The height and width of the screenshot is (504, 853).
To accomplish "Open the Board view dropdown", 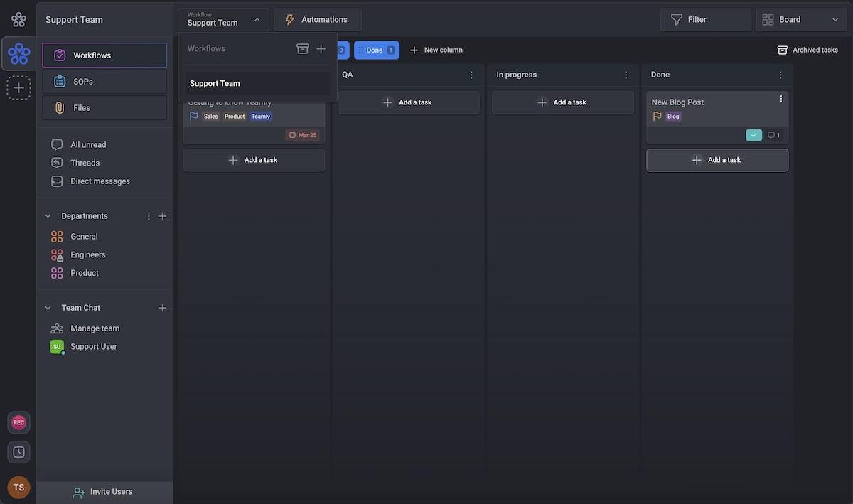I will coord(801,20).
